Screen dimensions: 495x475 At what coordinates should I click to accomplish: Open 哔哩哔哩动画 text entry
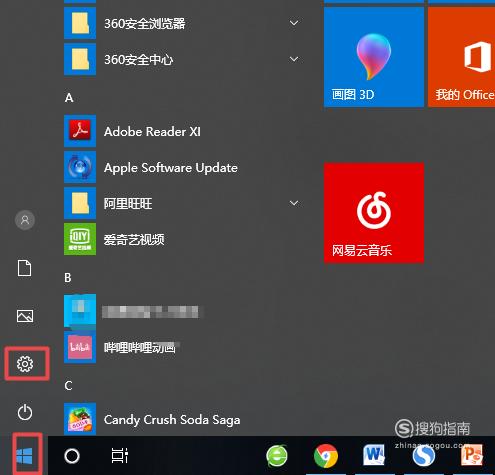(140, 347)
